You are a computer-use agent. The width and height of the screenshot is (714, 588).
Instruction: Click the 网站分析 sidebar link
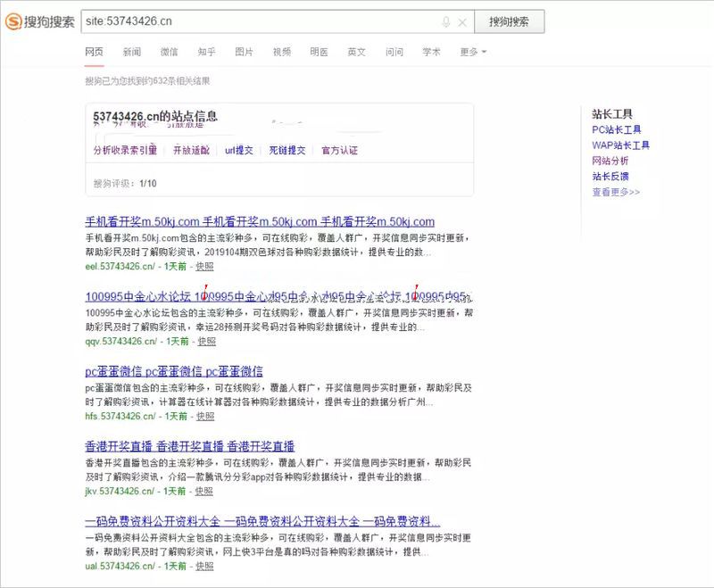(x=610, y=161)
